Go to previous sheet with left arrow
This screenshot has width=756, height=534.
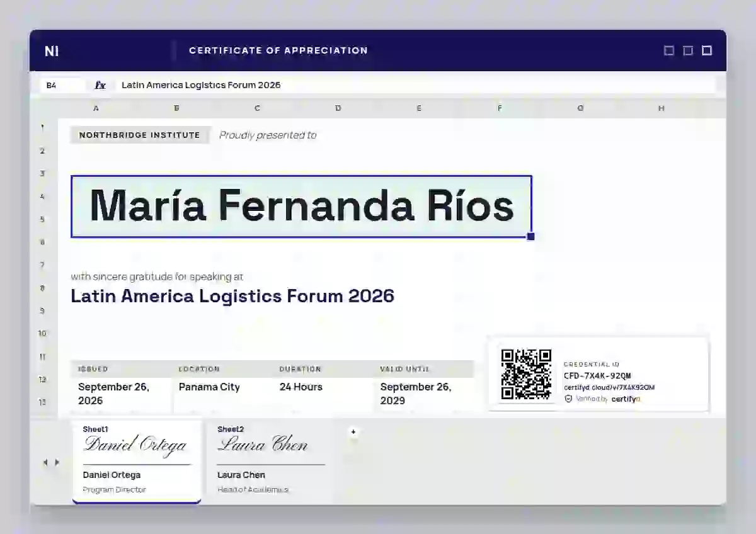click(45, 462)
